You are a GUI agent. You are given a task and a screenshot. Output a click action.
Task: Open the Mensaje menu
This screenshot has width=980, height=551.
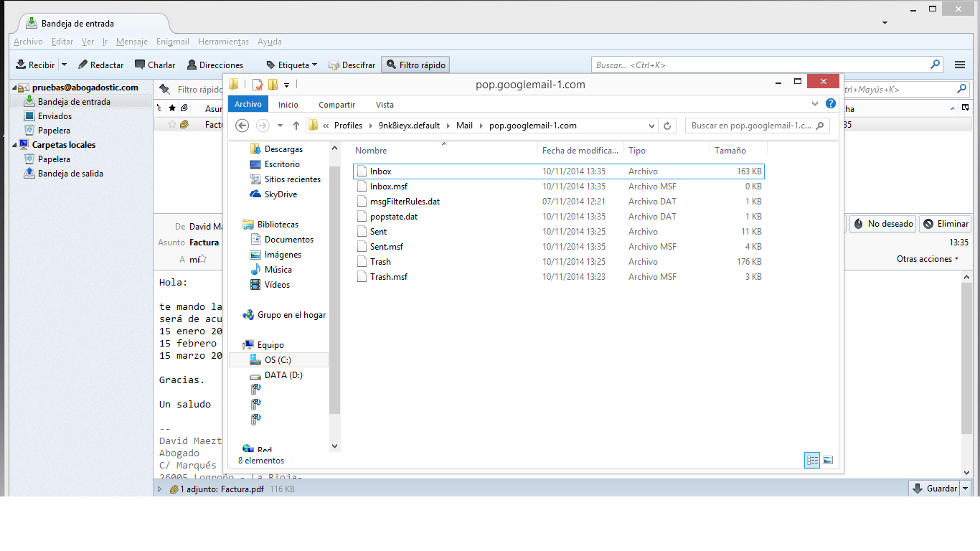click(x=132, y=42)
